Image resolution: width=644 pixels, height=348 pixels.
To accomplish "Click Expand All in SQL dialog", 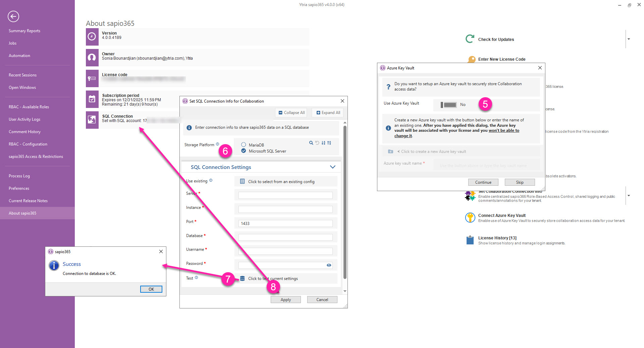I will coord(328,113).
